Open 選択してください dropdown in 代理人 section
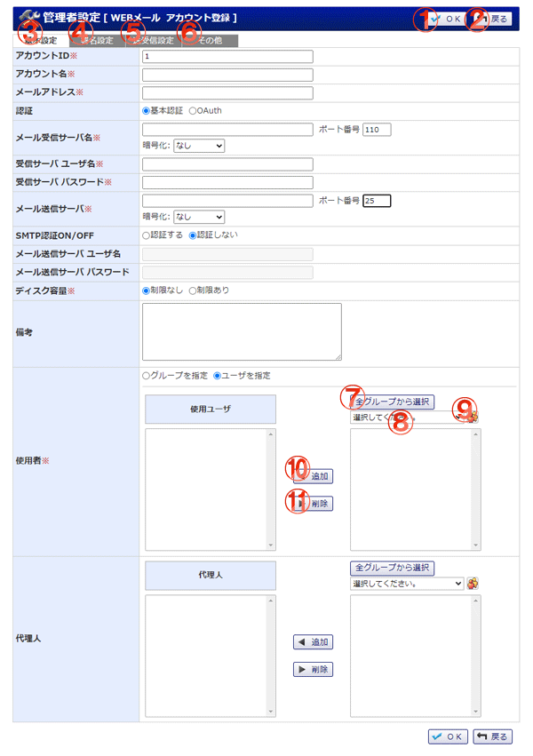 [407, 584]
